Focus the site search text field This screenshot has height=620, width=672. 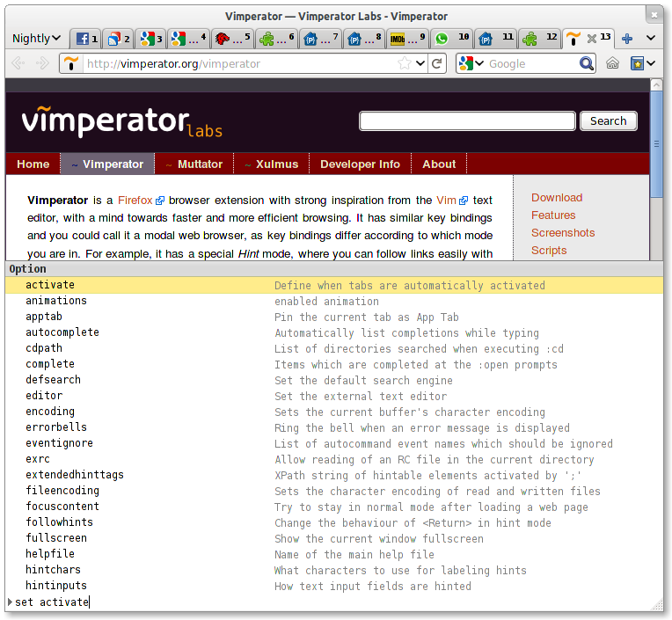tap(467, 121)
